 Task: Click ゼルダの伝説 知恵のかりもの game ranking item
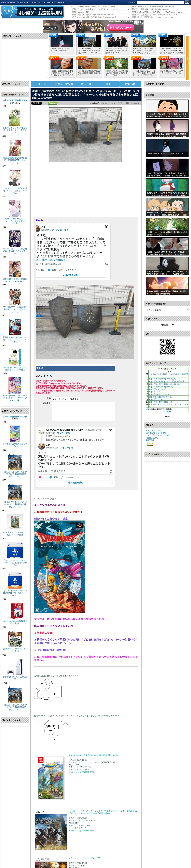[x=15, y=445]
